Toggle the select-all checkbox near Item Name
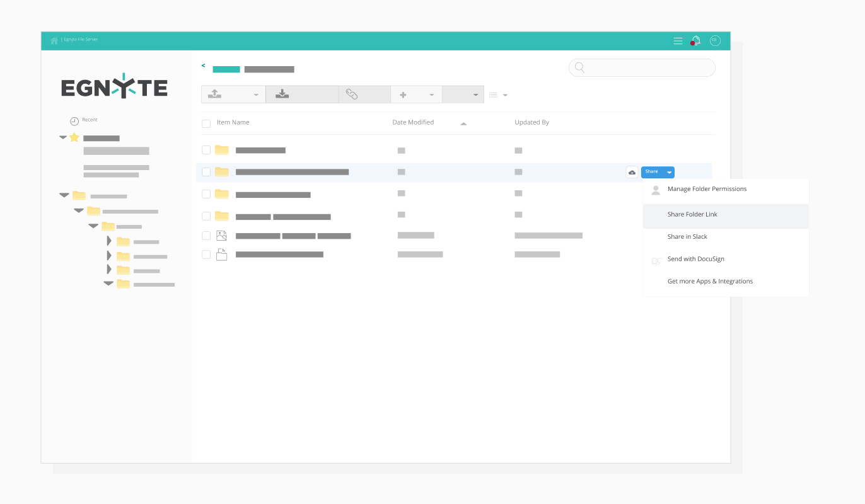 206,123
